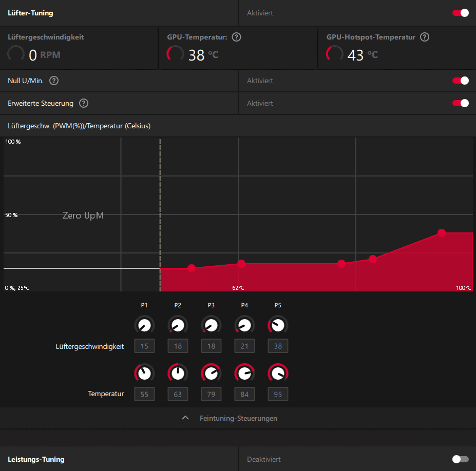Select first fan curve point on graph
The width and height of the screenshot is (476, 471).
(x=192, y=268)
